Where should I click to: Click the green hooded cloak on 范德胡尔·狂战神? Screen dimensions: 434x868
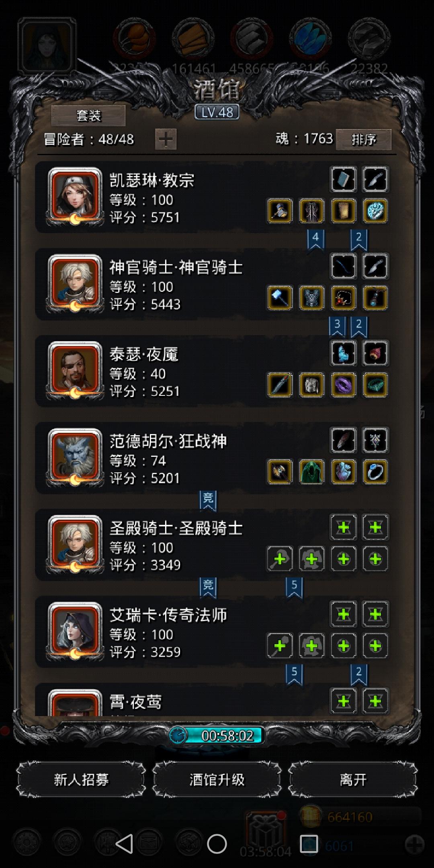(x=311, y=472)
